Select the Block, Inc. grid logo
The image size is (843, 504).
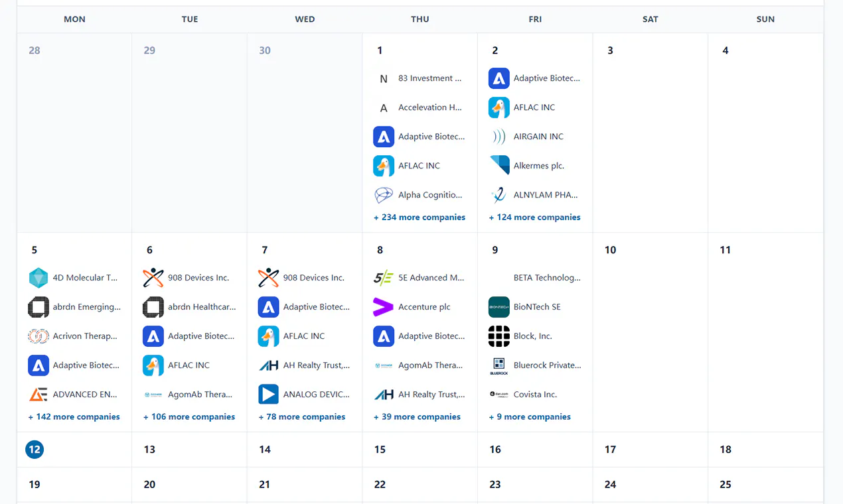498,336
